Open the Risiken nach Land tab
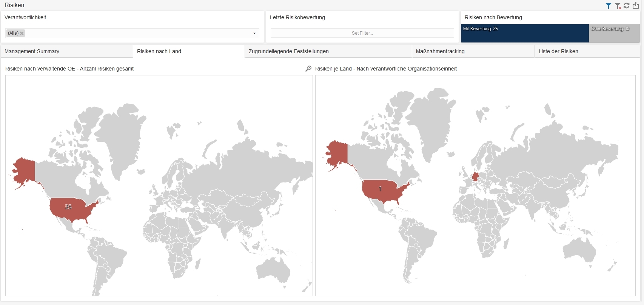Image resolution: width=644 pixels, height=305 pixels. click(x=189, y=51)
